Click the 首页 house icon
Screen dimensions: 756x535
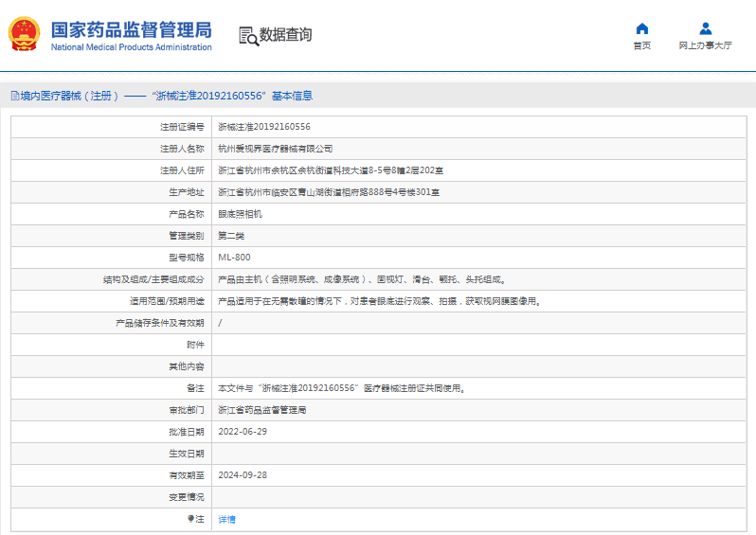tap(641, 28)
